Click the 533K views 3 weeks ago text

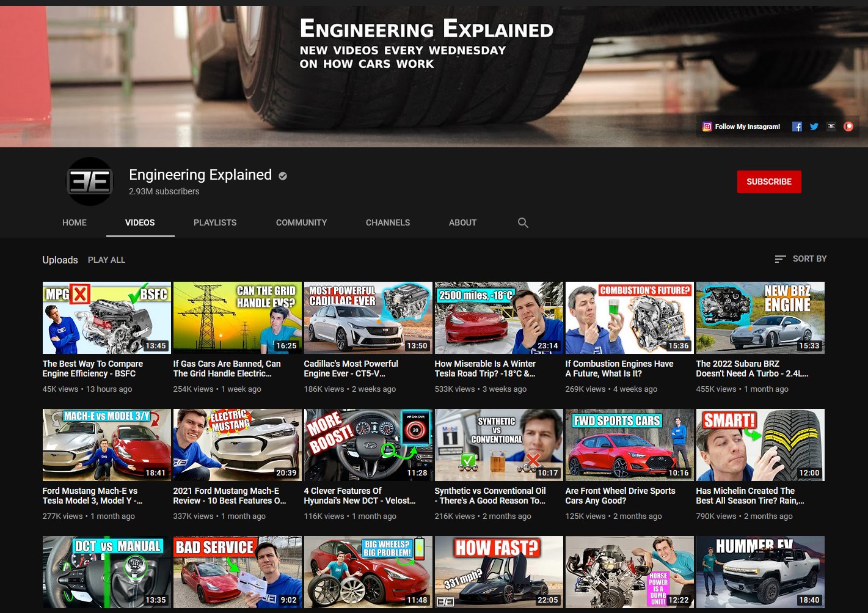point(481,389)
